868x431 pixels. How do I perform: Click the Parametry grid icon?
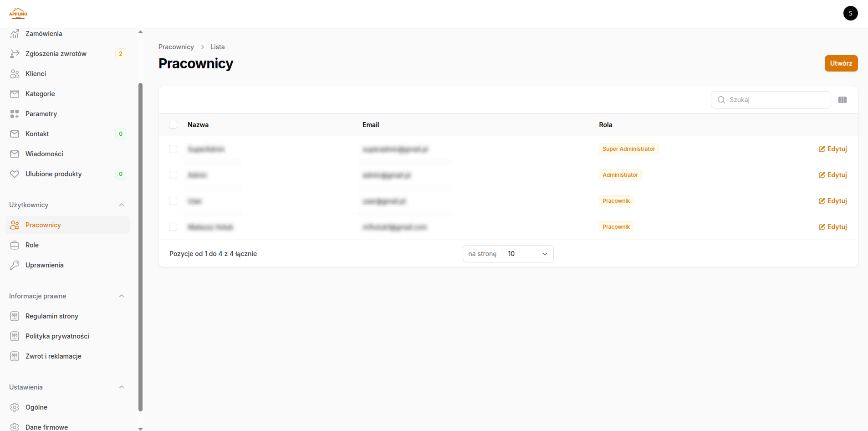[15, 114]
